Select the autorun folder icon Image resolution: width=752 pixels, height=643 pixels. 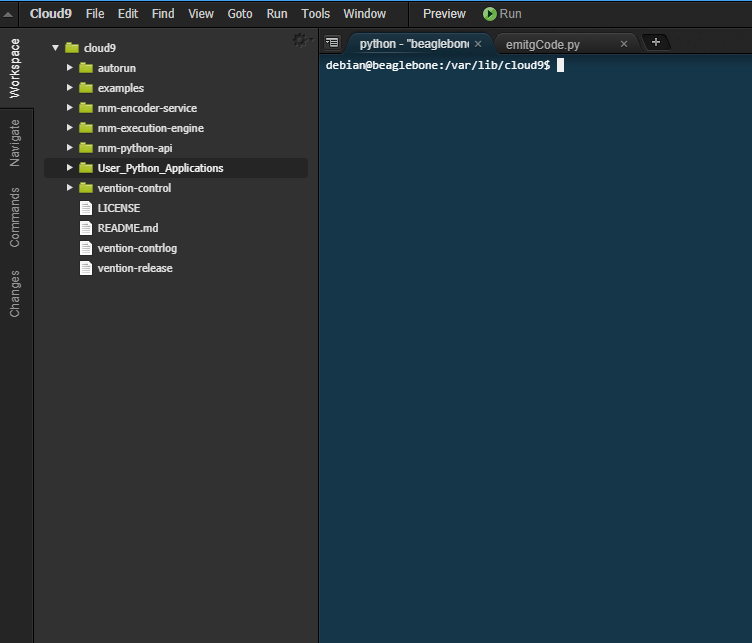(x=86, y=68)
